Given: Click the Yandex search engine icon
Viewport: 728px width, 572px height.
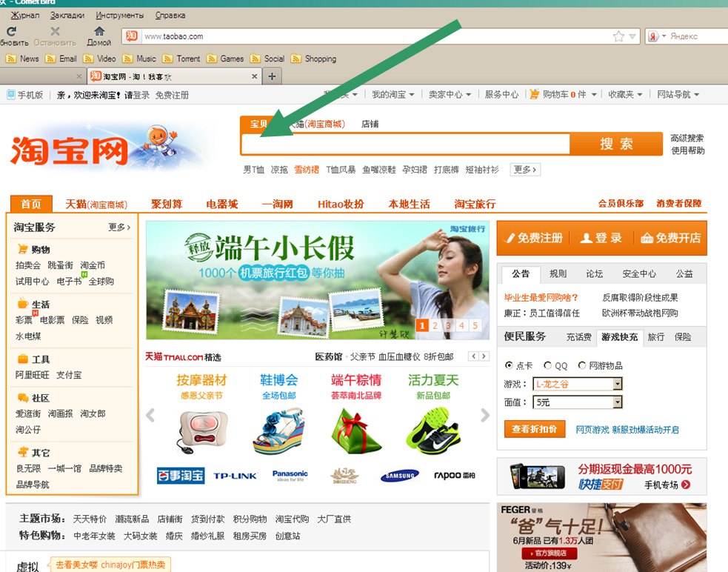Looking at the screenshot, I should pos(653,36).
